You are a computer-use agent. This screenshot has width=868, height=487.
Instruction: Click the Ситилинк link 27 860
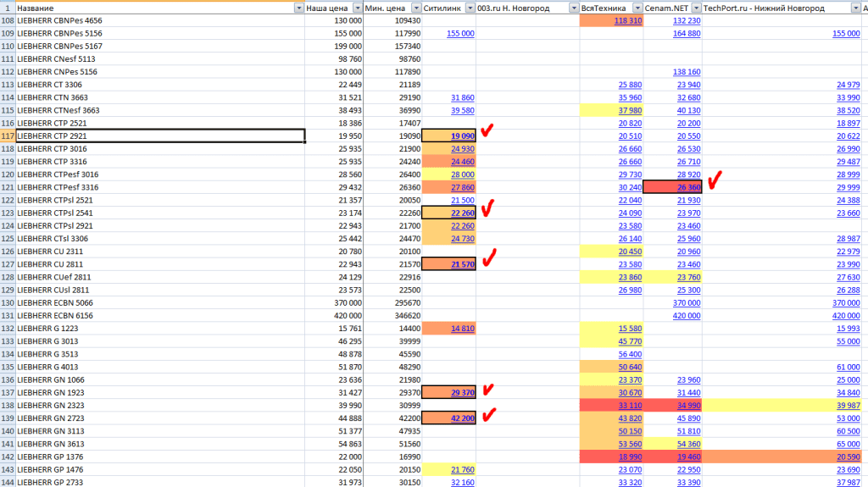pyautogui.click(x=462, y=188)
